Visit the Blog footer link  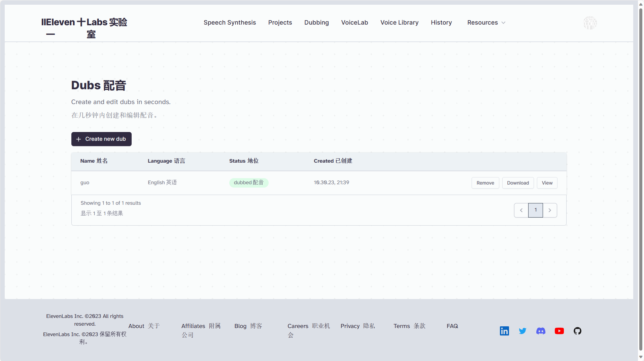(x=248, y=326)
